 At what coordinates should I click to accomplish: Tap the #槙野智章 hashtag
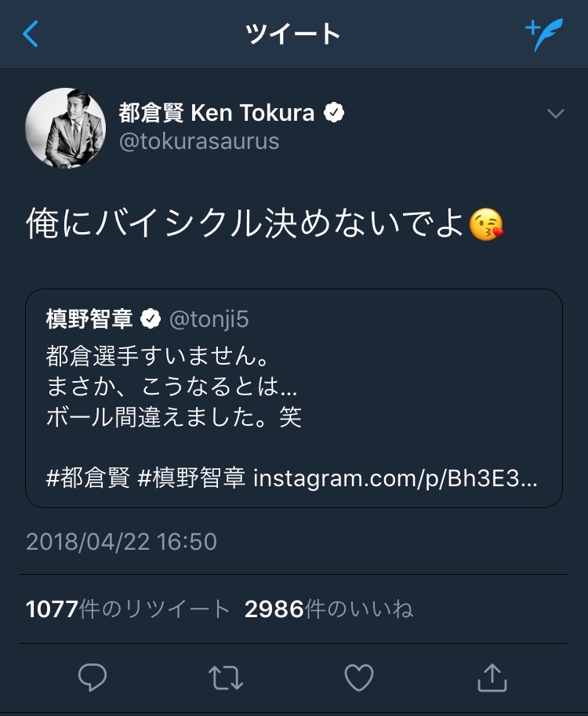[191, 478]
